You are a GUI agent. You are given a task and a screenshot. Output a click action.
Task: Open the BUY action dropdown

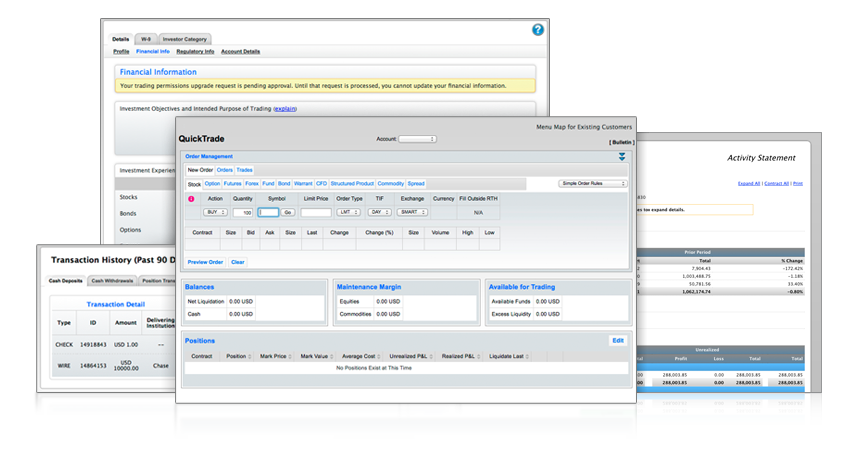click(215, 212)
